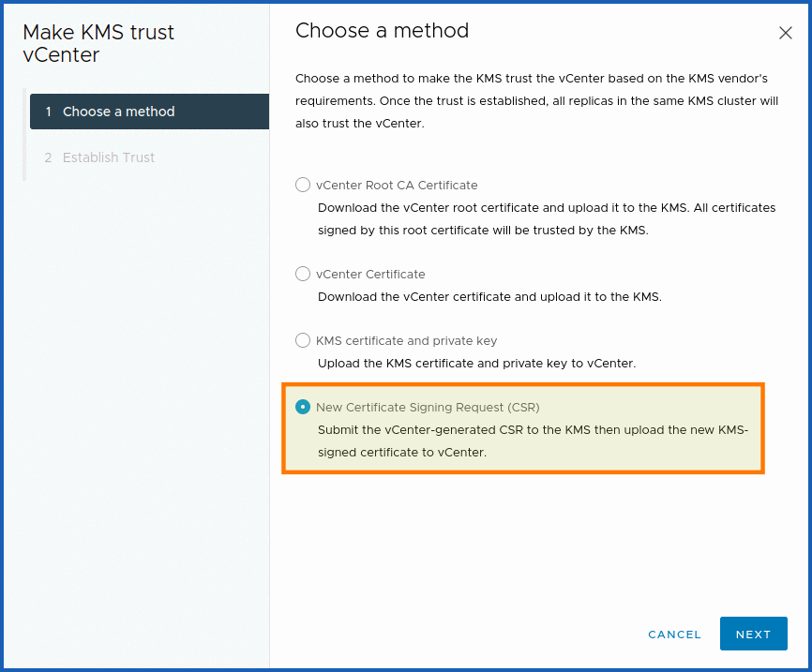Click the highlighted CSR selected radio indicator
Screen dimensions: 812x672
click(x=303, y=407)
